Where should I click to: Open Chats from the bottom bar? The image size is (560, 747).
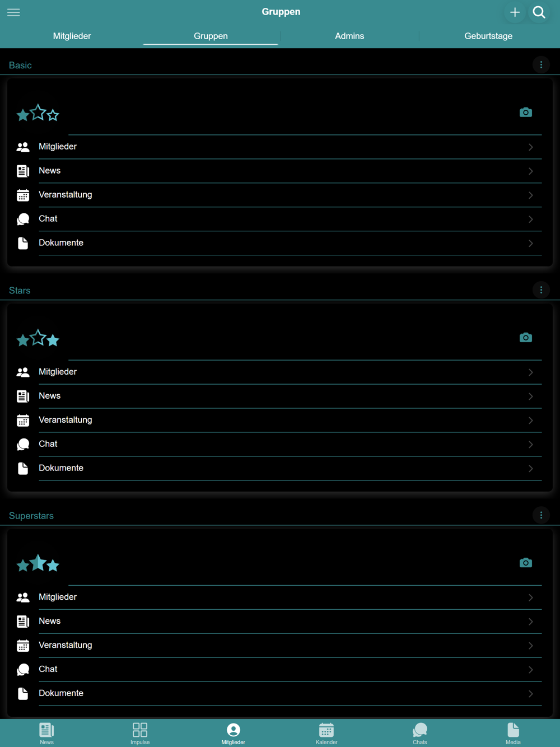[419, 733]
